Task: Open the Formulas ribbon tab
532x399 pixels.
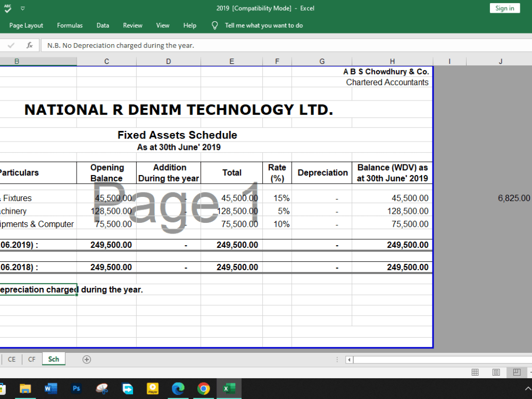Action: [70, 26]
